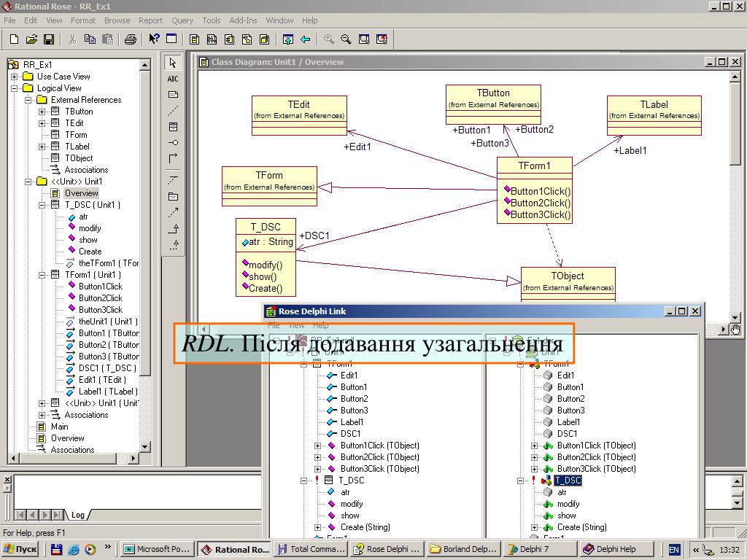Switch to Borland Delphi taskbar button

pyautogui.click(x=464, y=549)
